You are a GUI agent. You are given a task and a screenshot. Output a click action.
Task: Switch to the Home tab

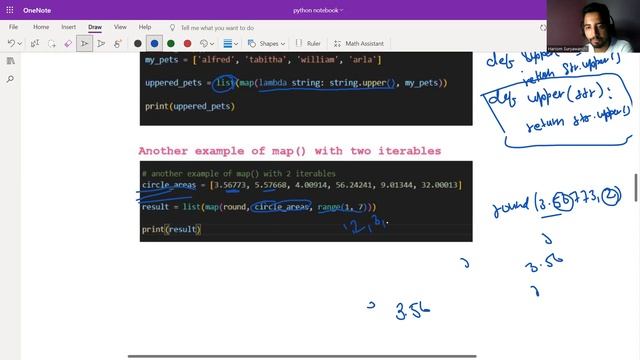coord(41,27)
